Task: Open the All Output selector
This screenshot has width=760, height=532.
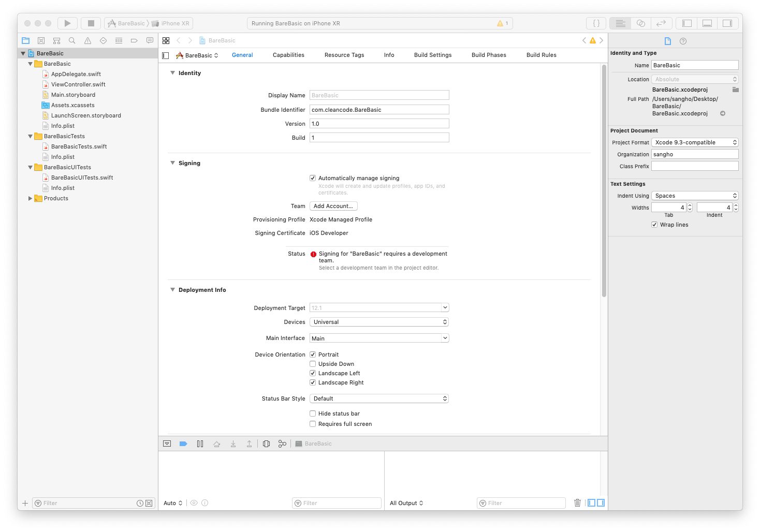Action: 406,503
